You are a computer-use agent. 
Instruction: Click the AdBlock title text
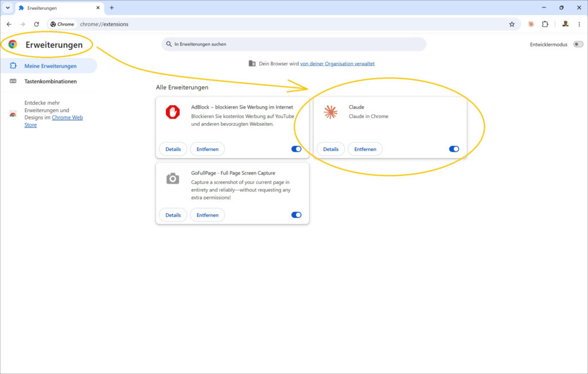point(242,107)
